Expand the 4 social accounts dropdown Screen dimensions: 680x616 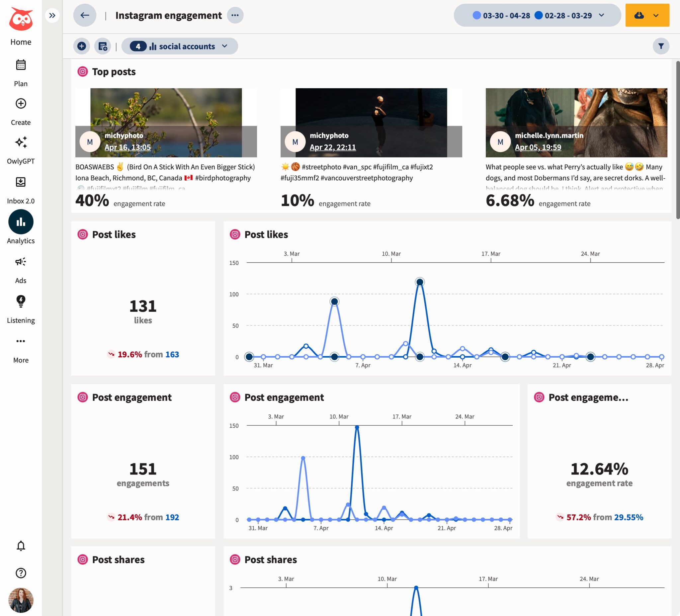click(180, 46)
